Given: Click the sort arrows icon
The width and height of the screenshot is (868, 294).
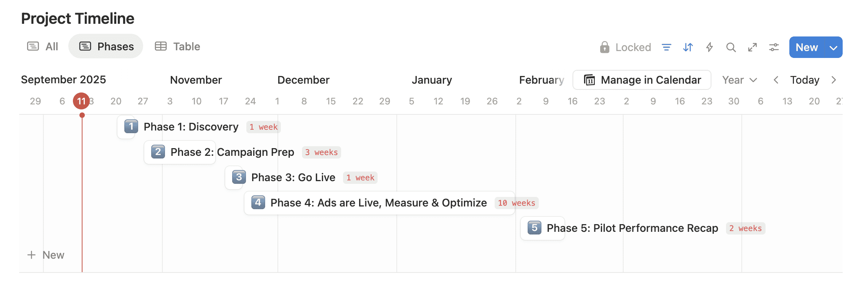Looking at the screenshot, I should (688, 47).
